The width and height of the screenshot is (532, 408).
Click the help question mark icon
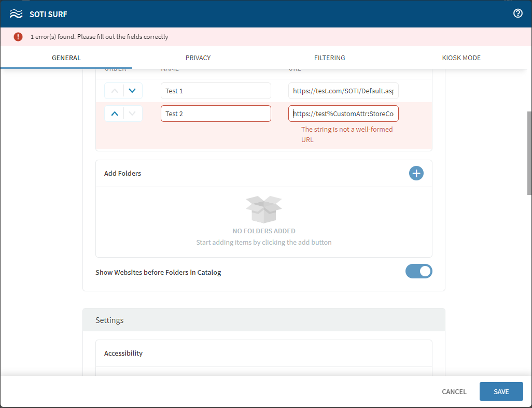(x=517, y=13)
